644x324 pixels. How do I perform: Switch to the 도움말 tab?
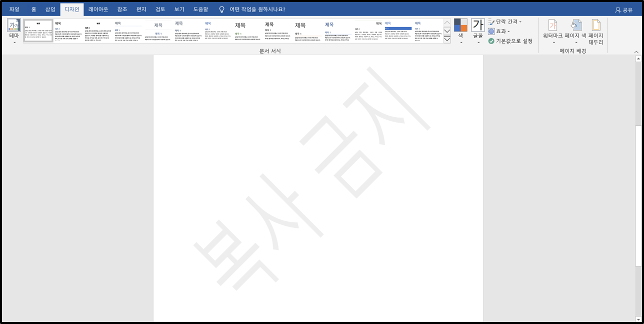200,9
